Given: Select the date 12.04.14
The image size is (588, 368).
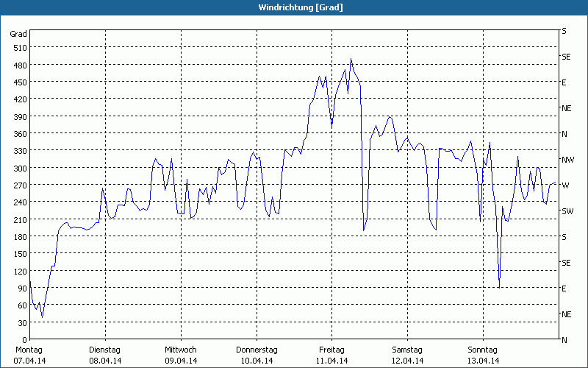Looking at the screenshot, I should click(407, 361).
